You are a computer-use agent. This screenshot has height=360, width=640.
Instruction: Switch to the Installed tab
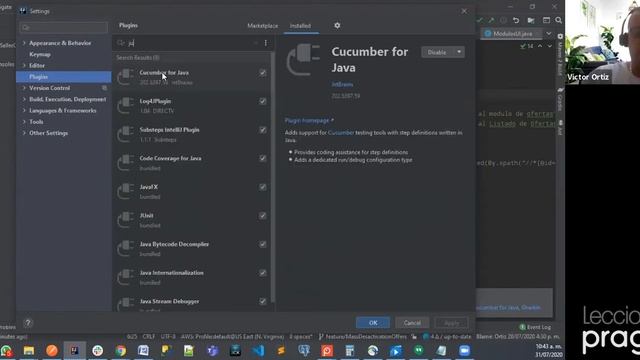coord(300,26)
